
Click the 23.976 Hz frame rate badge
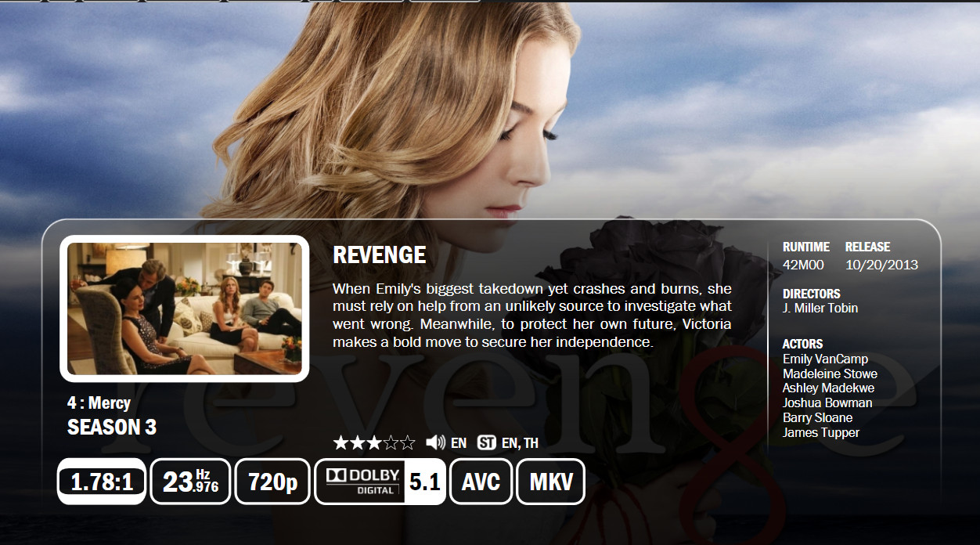point(190,482)
